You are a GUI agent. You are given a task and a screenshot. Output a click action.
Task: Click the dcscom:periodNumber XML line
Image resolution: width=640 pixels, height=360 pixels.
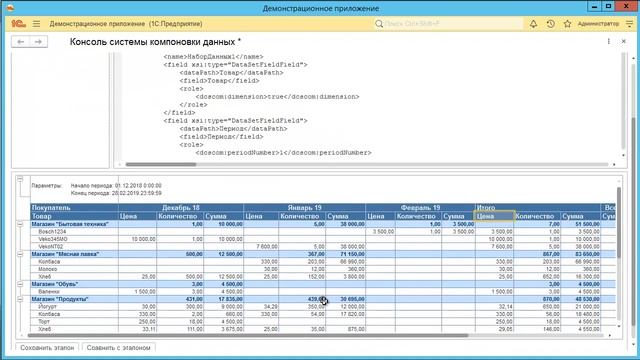point(283,153)
